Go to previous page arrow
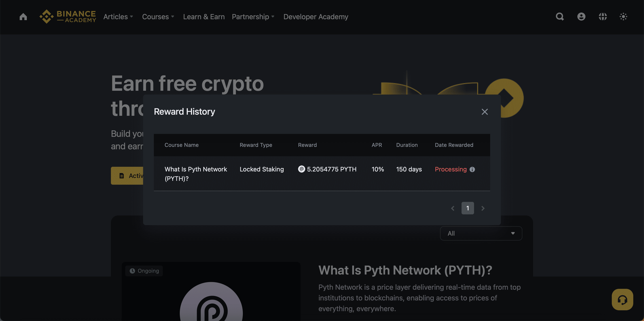The image size is (644, 321). 453,208
